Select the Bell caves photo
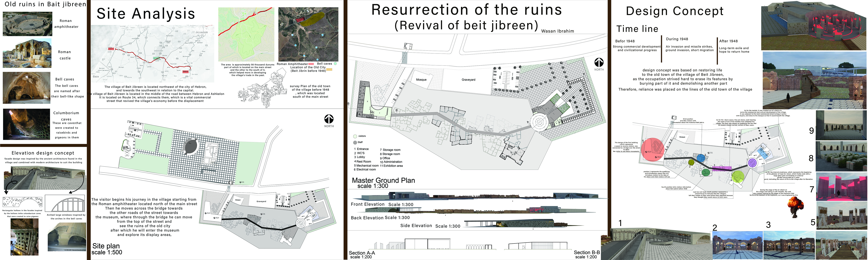Image resolution: width=868 pixels, height=260 pixels. (27, 88)
